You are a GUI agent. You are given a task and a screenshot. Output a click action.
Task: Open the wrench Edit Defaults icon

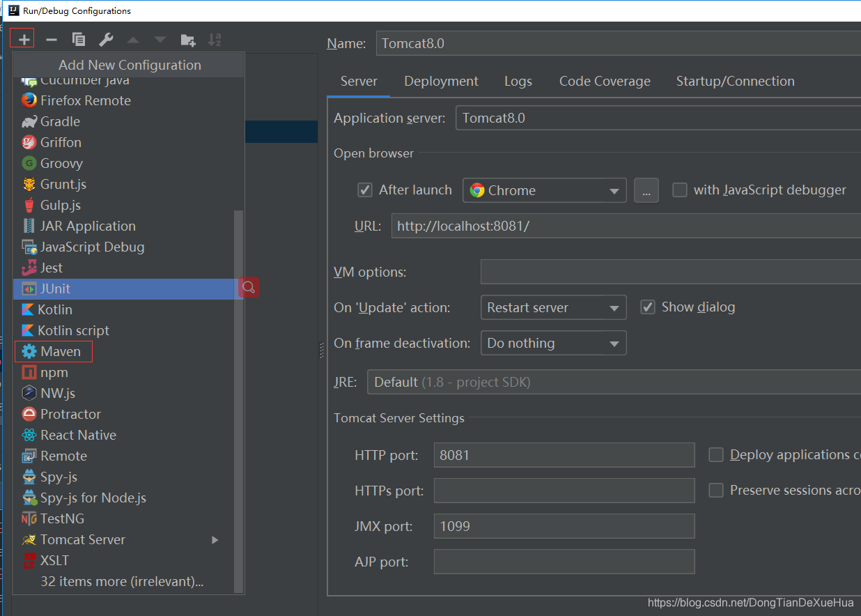tap(106, 40)
